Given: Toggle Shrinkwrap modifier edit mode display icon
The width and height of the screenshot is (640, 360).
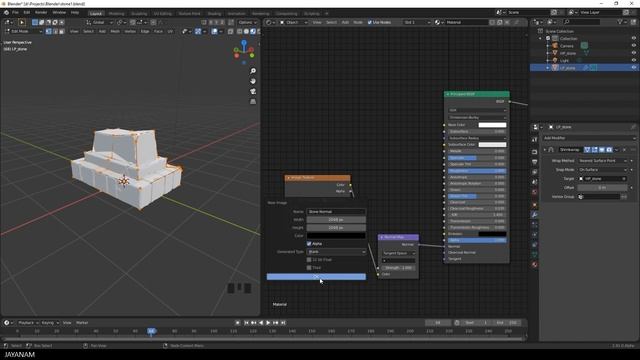Looking at the screenshot, I should point(594,150).
